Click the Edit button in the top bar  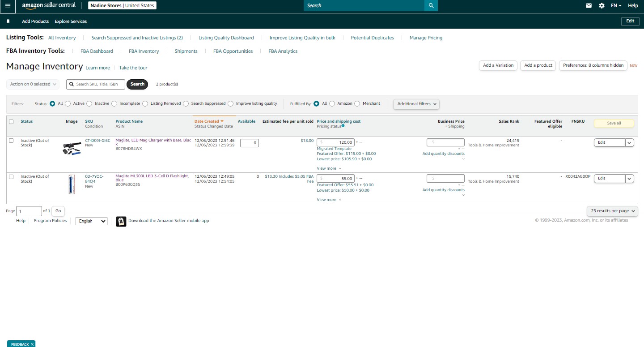click(630, 21)
